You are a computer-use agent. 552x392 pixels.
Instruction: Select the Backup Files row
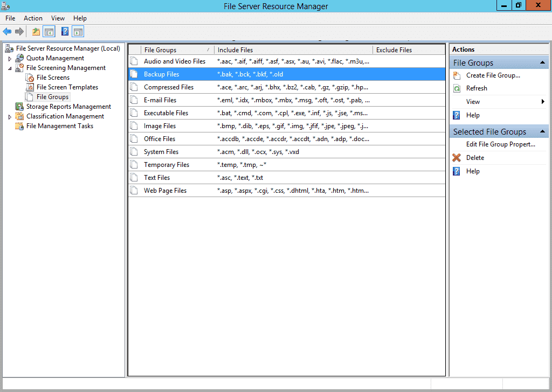[x=287, y=74]
